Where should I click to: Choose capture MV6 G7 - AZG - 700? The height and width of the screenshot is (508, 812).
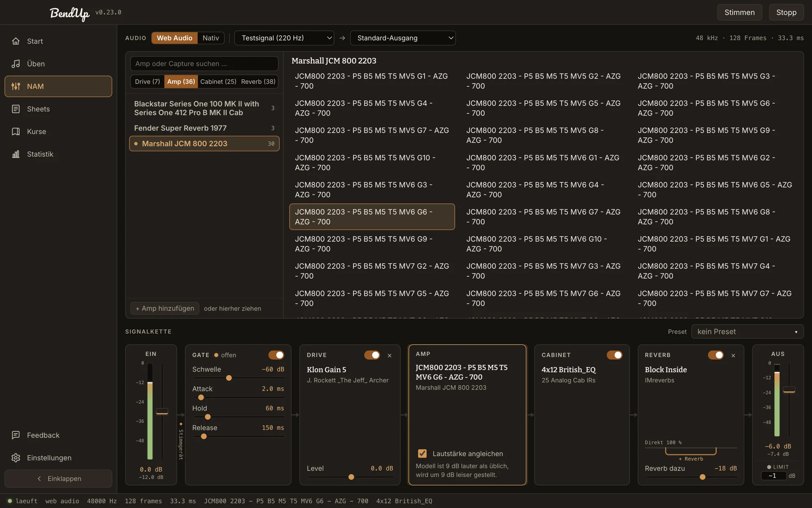coord(543,217)
